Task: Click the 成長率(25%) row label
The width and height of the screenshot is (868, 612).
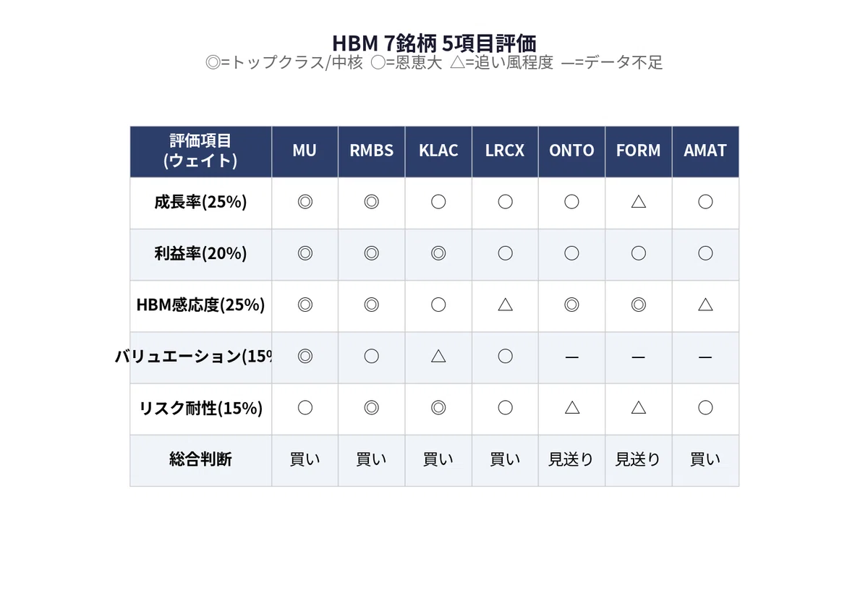Action: [200, 203]
